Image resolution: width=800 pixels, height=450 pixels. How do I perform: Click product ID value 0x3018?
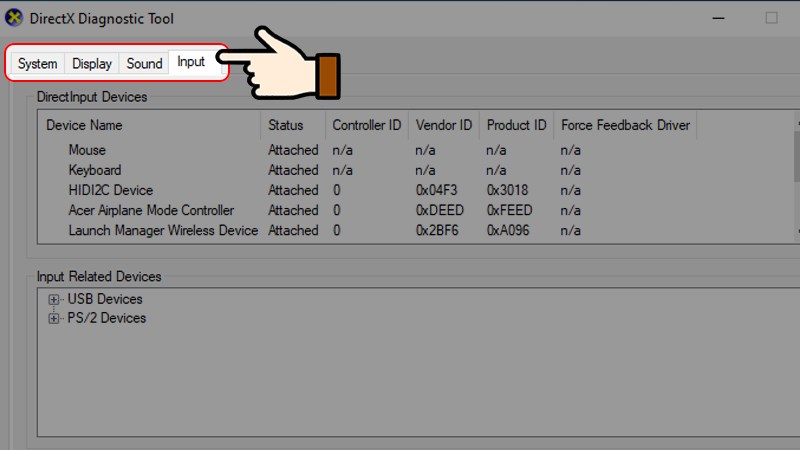pyautogui.click(x=508, y=190)
